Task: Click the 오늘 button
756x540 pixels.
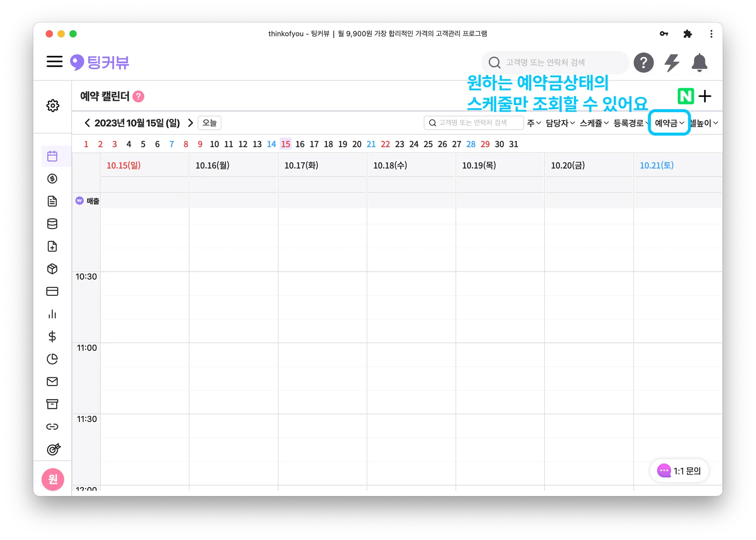Action: pos(209,123)
